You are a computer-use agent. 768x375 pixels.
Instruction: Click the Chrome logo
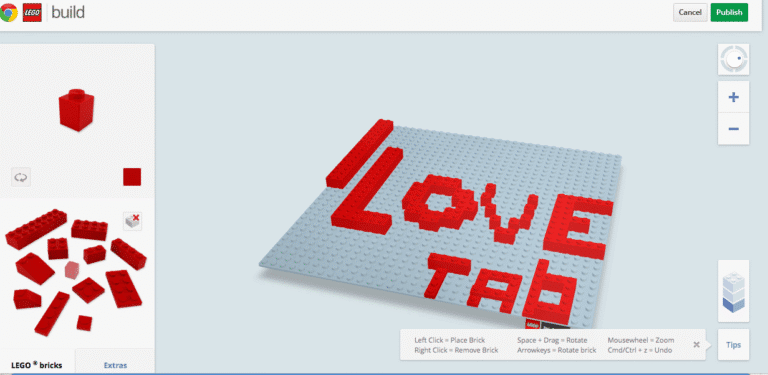[9, 13]
